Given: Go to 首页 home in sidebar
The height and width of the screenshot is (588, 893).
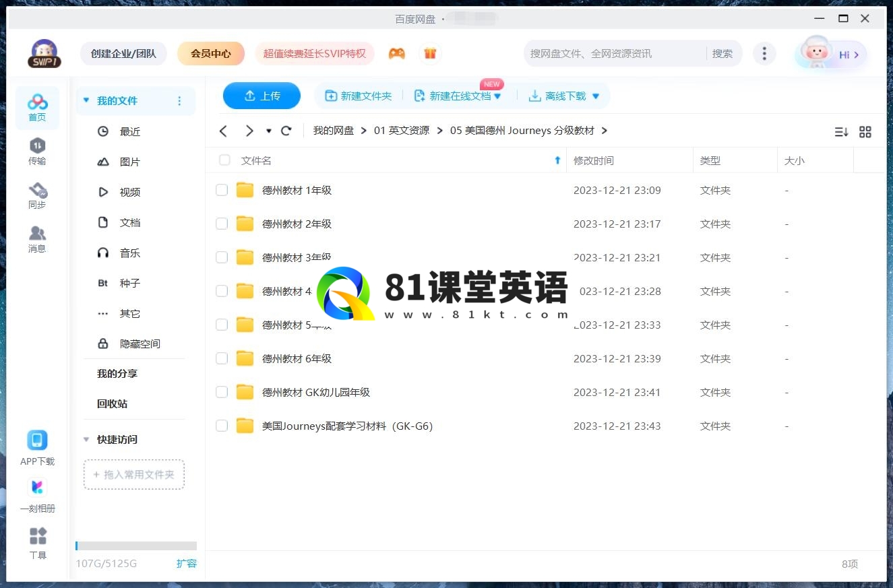Looking at the screenshot, I should tap(37, 108).
